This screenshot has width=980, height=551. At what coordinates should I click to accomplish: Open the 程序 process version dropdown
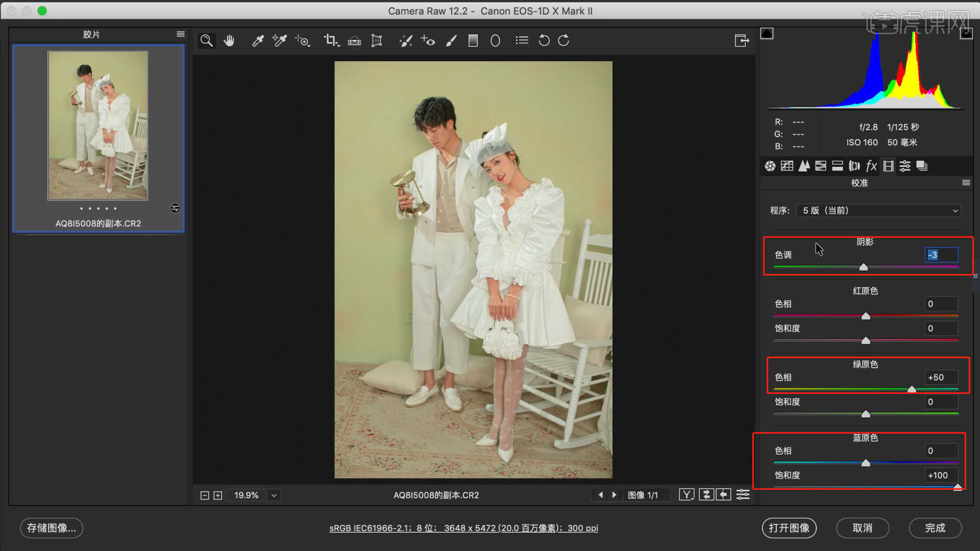pos(879,211)
